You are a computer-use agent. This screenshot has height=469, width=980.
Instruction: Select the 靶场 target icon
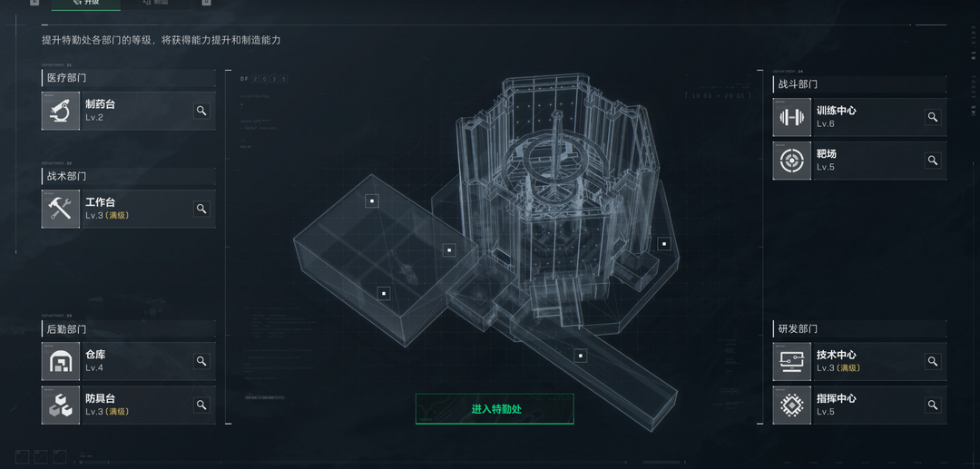coord(792,161)
